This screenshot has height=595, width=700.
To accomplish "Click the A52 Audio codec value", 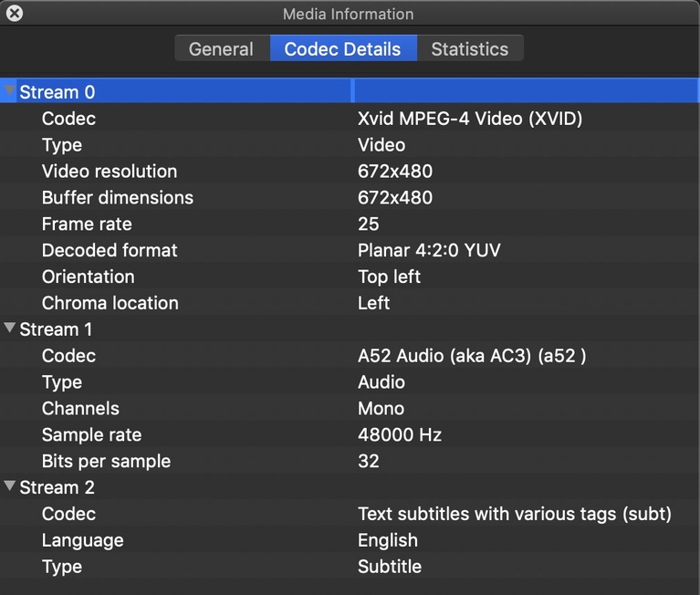I will pyautogui.click(x=471, y=356).
